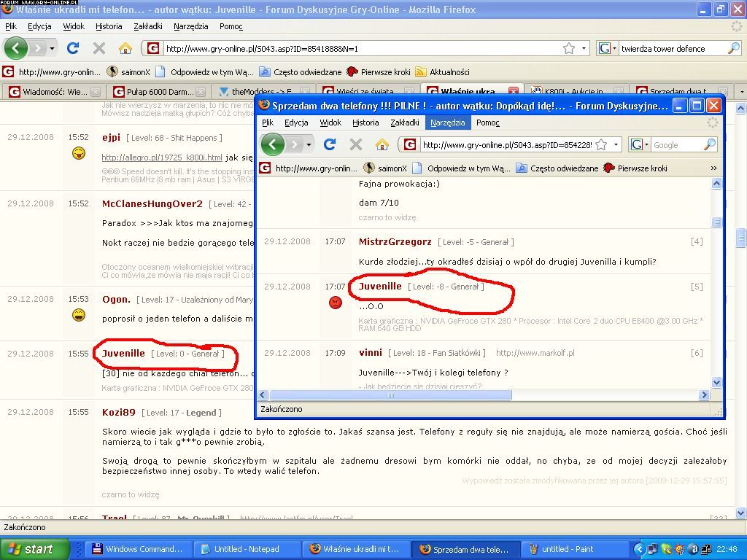Open Plik menu in main Firefox window
Image resolution: width=747 pixels, height=560 pixels.
(11, 26)
